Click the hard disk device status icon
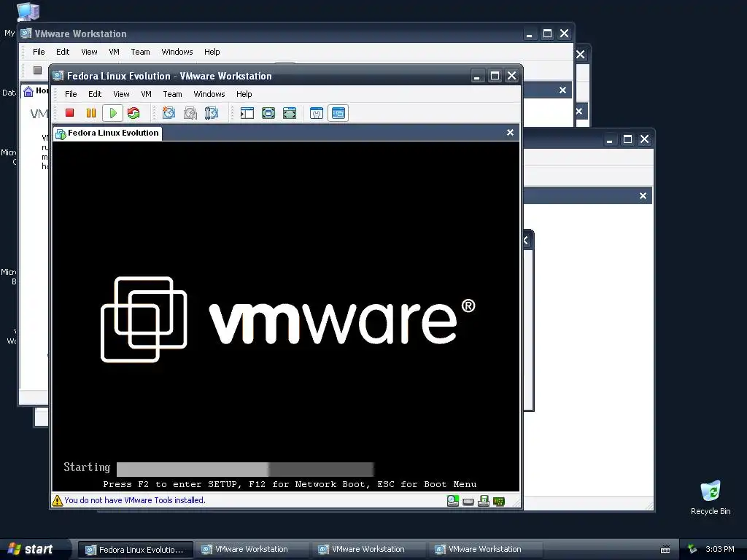This screenshot has width=747, height=560. [468, 502]
